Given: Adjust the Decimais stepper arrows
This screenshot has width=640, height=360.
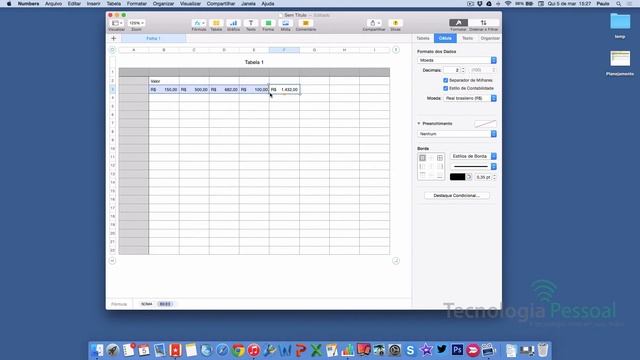Looking at the screenshot, I should coord(463,70).
